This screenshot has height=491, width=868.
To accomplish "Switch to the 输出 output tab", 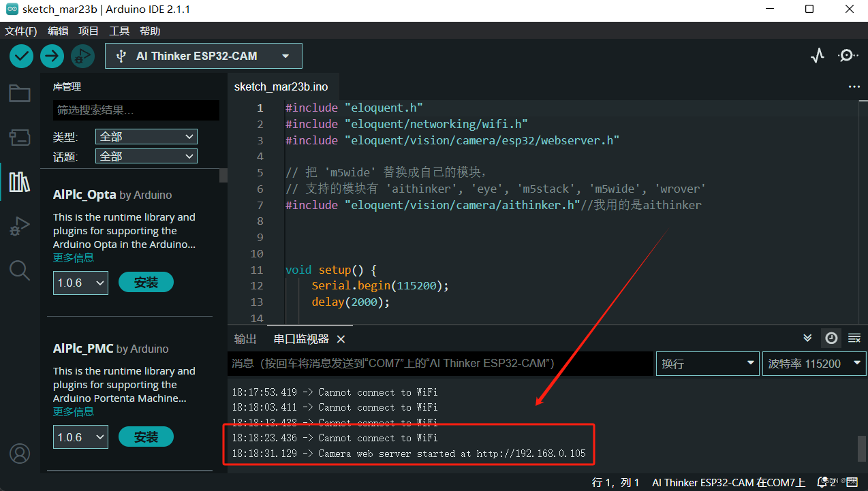I will 245,339.
